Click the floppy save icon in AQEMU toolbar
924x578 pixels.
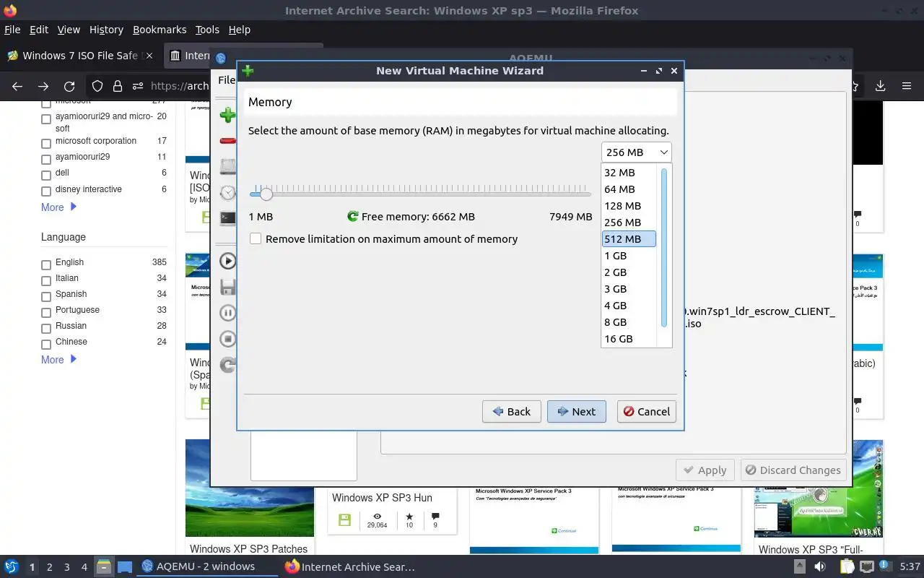(x=228, y=287)
